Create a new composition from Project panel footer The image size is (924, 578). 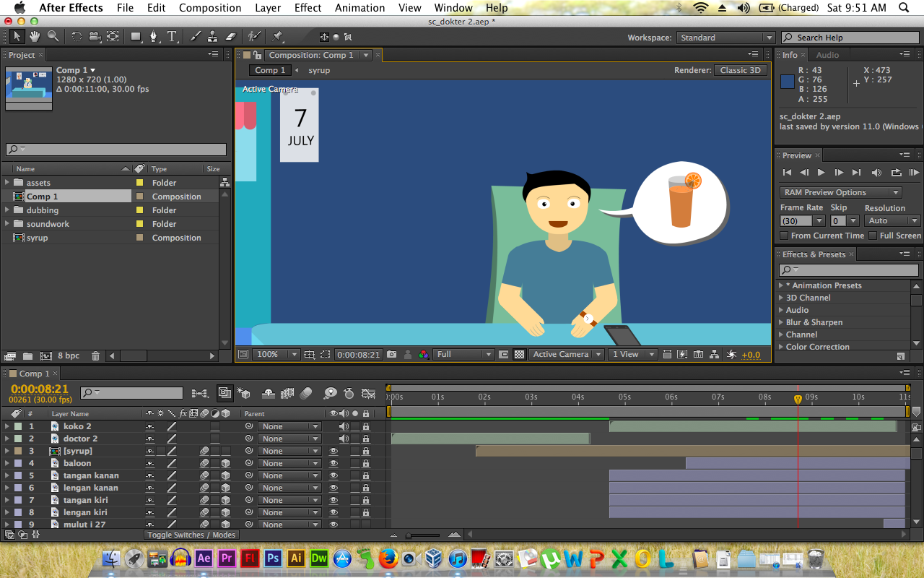pos(46,356)
